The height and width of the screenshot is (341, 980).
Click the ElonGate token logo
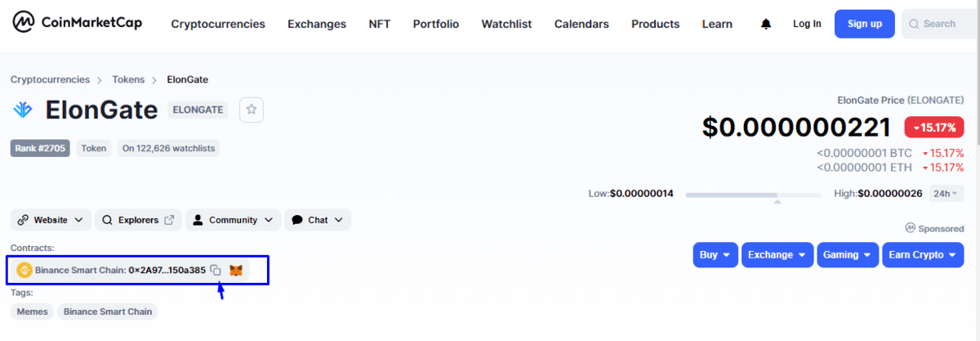[23, 110]
